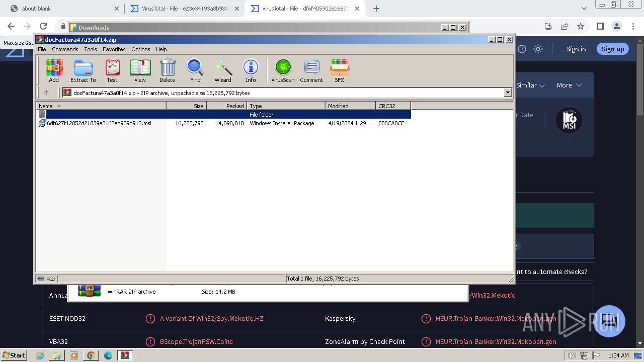Toggle VirusTotal light/dark theme icon
644x362 pixels.
coord(538,49)
